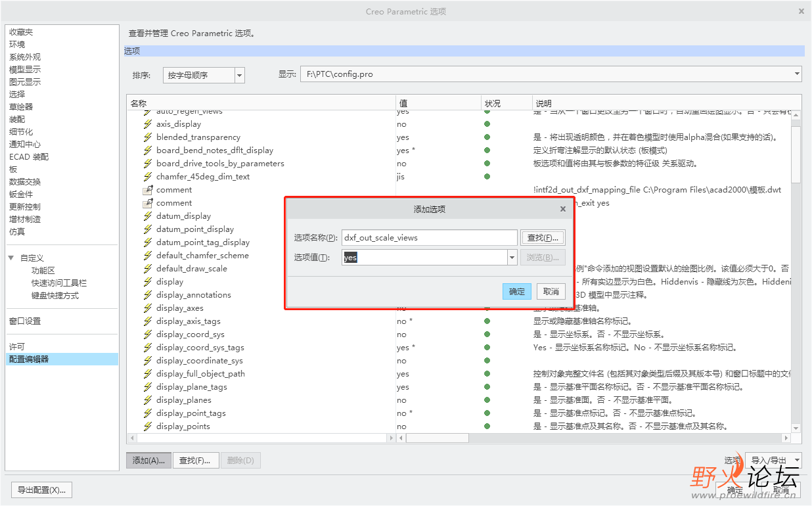812x506 pixels.
Task: Click lightning icon beside display_points
Action: tap(148, 426)
